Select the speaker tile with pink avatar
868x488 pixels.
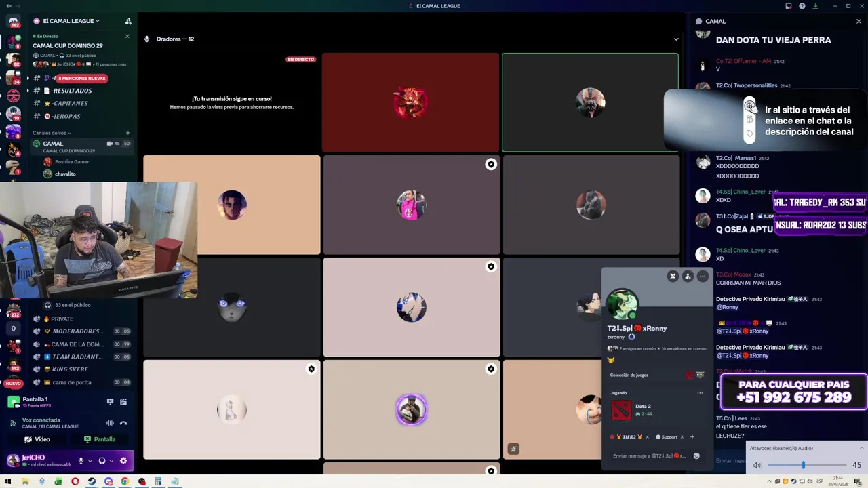411,205
